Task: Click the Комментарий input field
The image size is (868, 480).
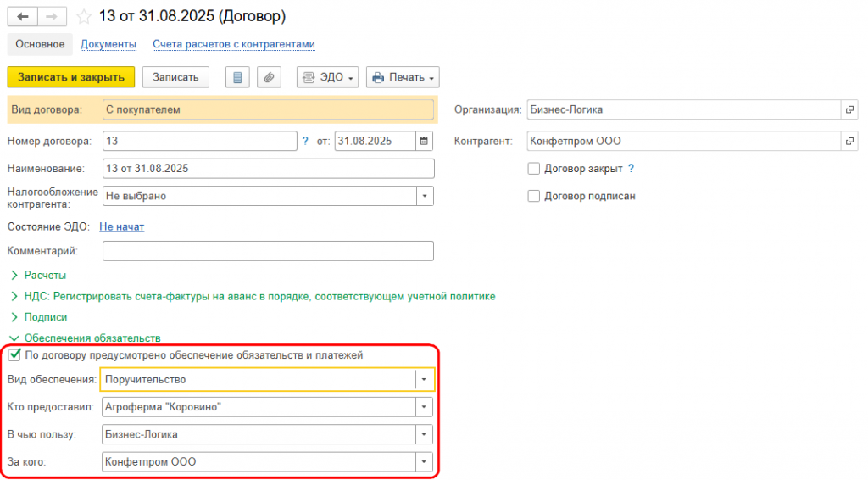Action: 268,251
